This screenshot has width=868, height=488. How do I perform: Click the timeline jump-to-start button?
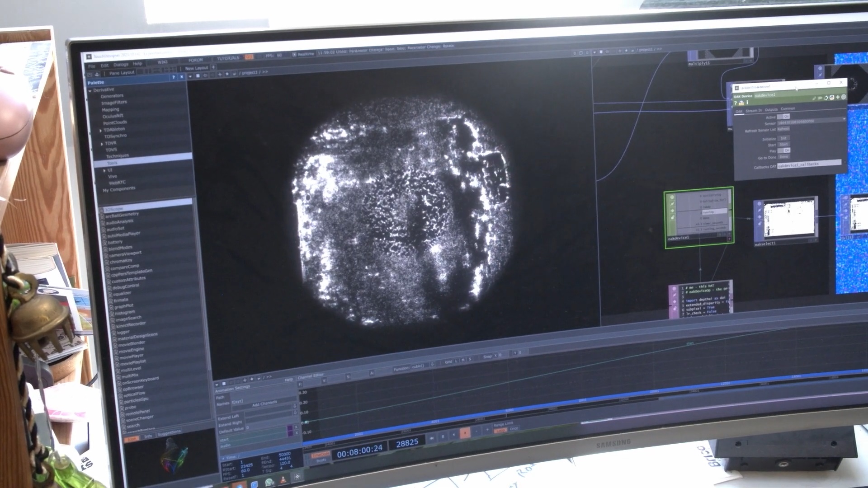point(432,438)
